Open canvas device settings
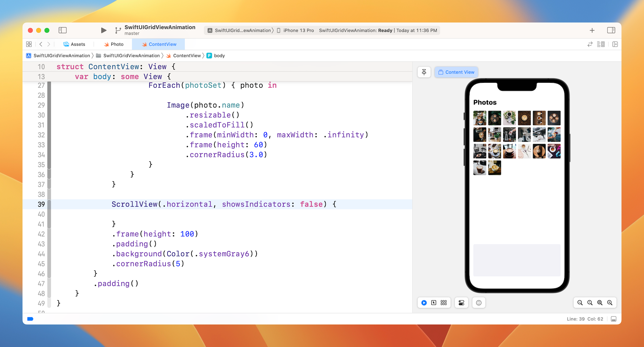This screenshot has height=347, width=644. [462, 303]
